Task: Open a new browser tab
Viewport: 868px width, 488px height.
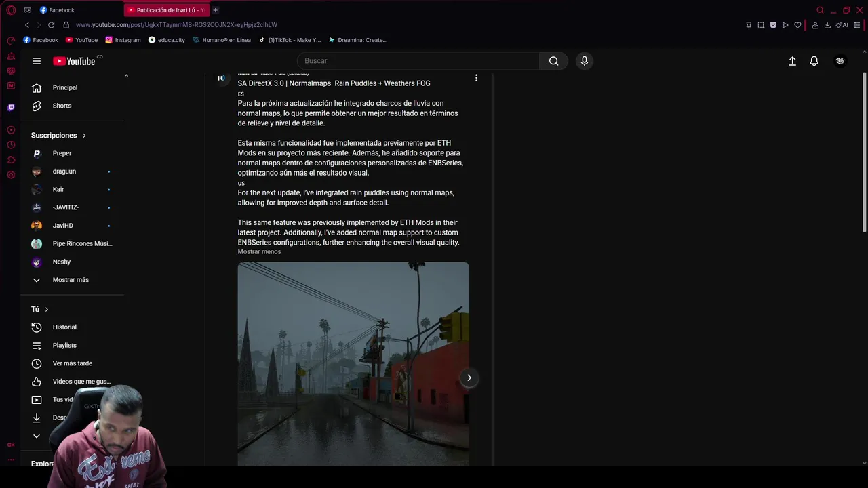Action: tap(215, 10)
